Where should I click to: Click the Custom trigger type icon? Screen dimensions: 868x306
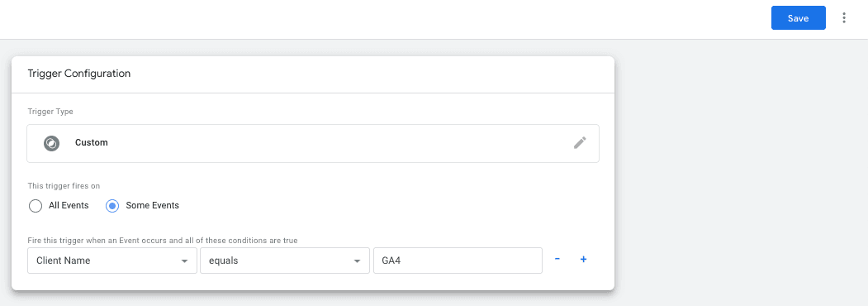point(51,143)
